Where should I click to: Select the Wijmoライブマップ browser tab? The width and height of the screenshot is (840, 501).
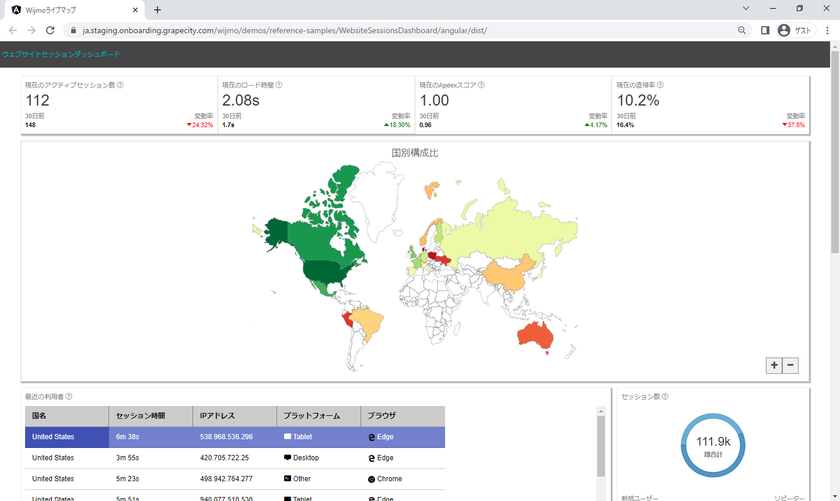coord(70,10)
